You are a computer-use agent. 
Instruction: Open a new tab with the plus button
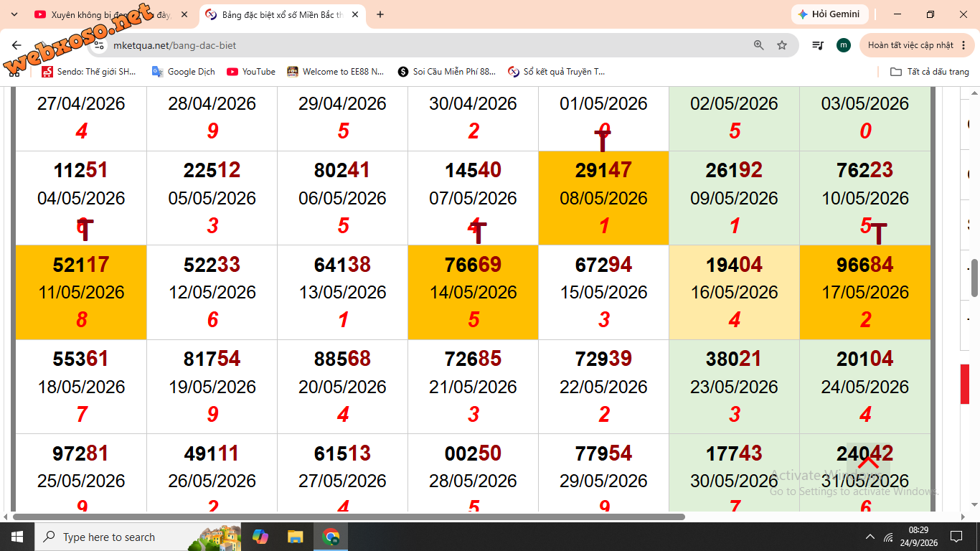click(x=380, y=14)
